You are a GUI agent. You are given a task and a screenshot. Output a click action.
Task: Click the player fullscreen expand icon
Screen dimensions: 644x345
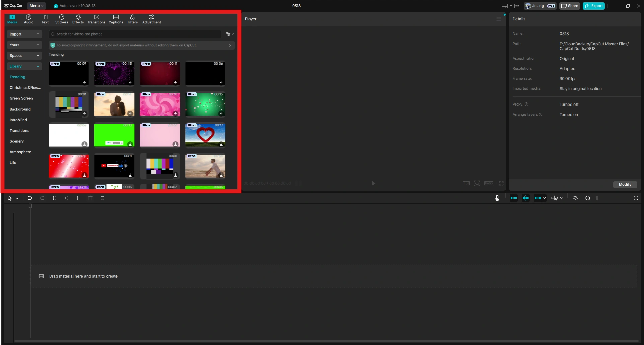(501, 183)
